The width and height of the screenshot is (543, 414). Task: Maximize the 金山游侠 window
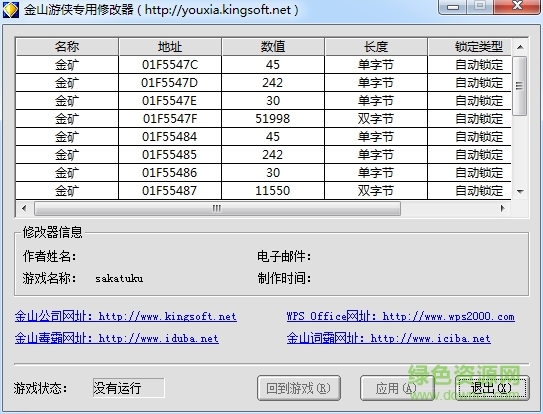480,7
